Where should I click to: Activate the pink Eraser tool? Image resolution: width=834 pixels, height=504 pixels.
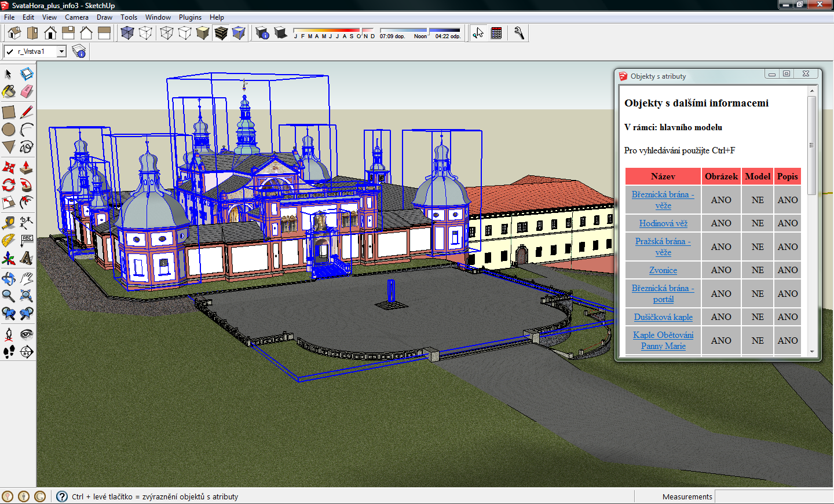pyautogui.click(x=27, y=91)
